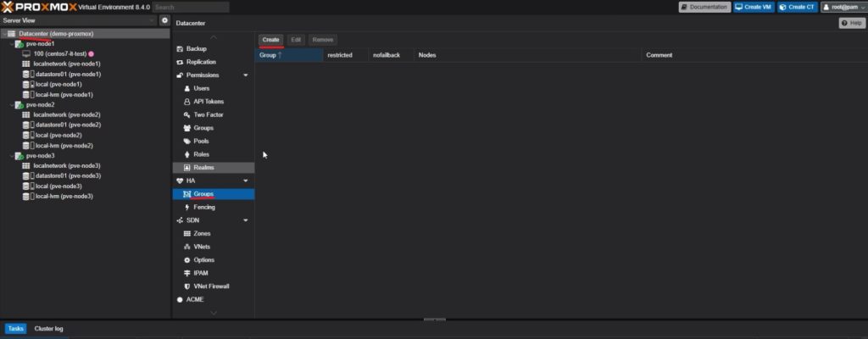
Task: Collapse the pve-node3 tree expander
Action: 12,156
